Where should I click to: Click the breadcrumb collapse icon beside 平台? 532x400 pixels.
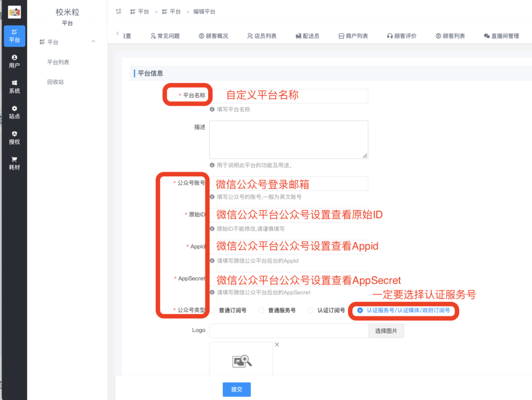pos(118,11)
